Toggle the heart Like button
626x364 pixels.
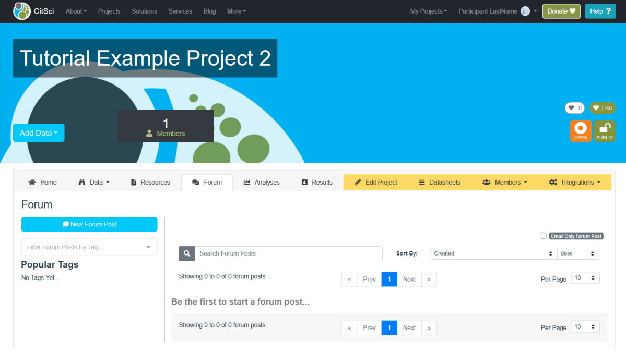click(603, 108)
